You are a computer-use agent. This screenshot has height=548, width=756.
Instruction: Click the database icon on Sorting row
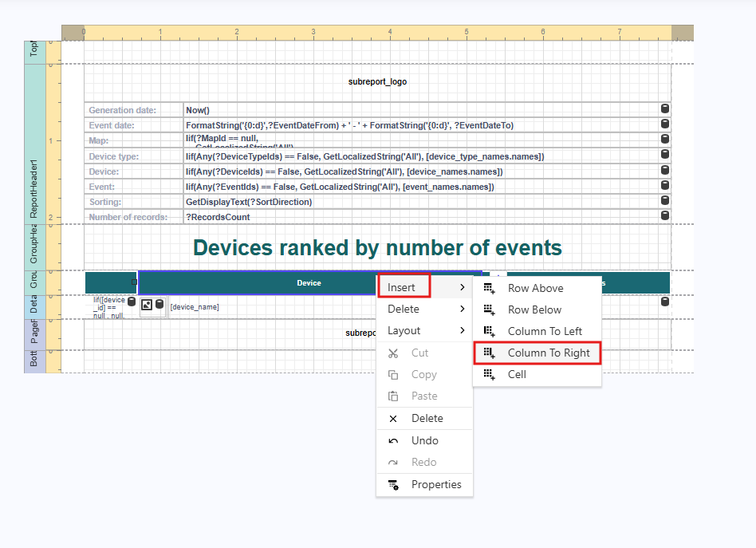pyautogui.click(x=664, y=201)
